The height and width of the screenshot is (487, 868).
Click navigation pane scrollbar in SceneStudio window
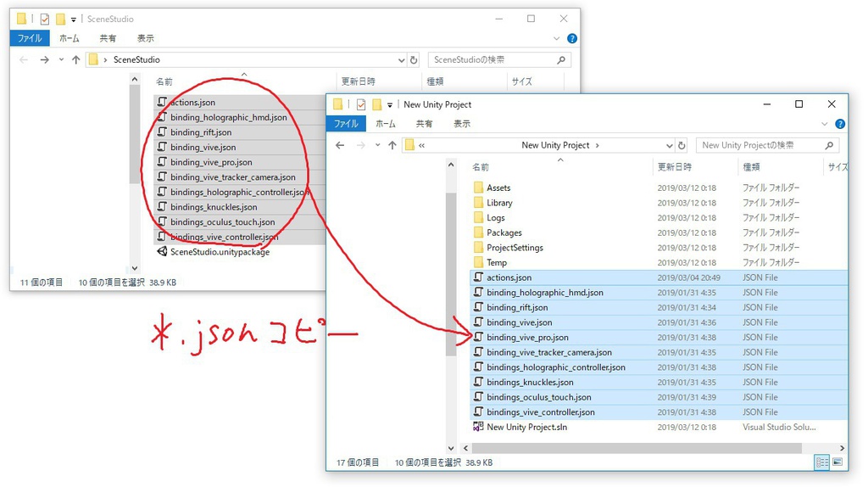[135, 135]
